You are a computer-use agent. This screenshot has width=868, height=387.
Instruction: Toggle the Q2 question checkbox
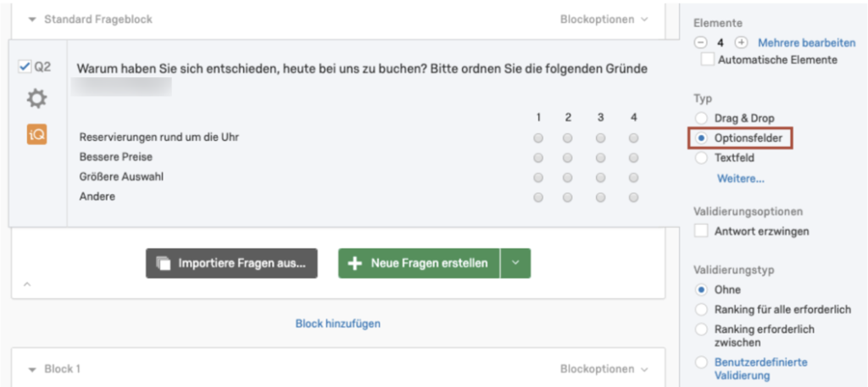[25, 67]
